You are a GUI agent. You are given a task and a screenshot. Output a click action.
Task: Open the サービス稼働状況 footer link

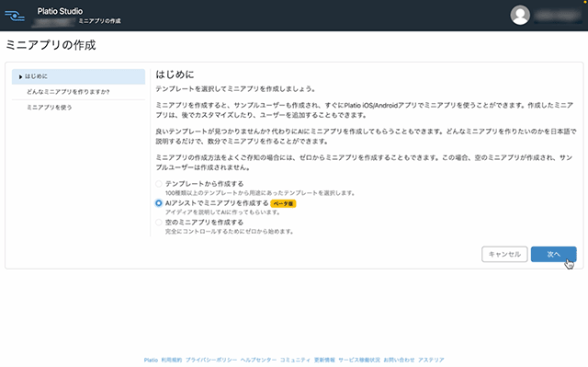click(359, 360)
